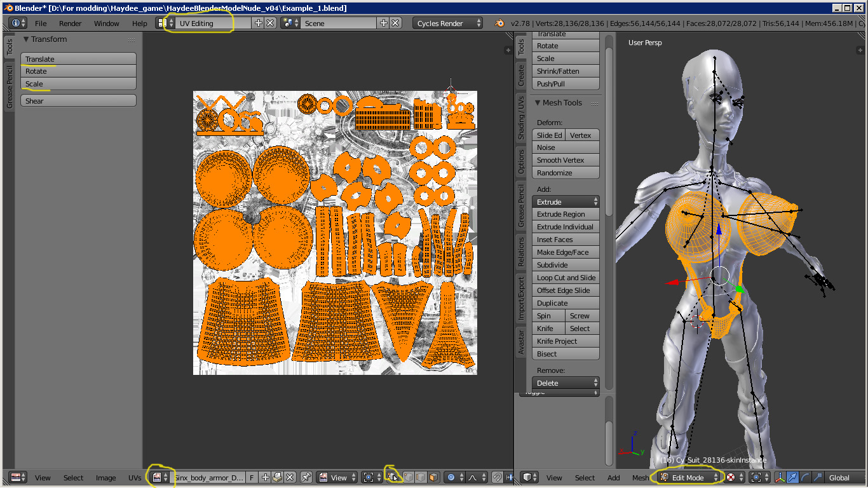Delete the UV Editing screen layout
This screenshot has width=868, height=488.
(x=270, y=23)
